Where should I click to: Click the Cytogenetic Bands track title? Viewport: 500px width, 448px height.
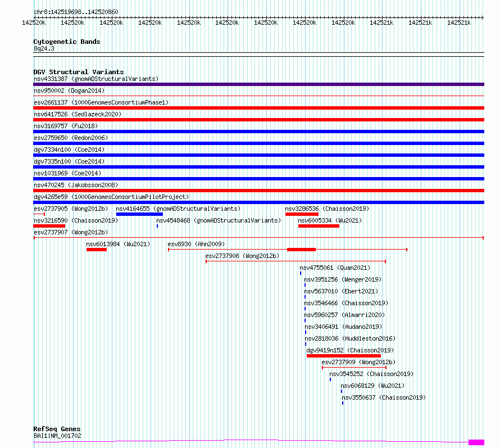[x=67, y=42]
